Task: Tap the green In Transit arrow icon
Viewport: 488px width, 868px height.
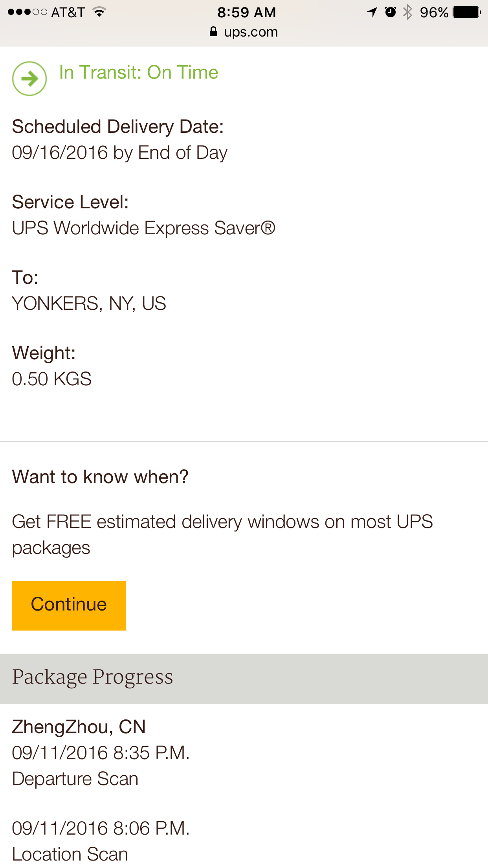Action: point(29,79)
